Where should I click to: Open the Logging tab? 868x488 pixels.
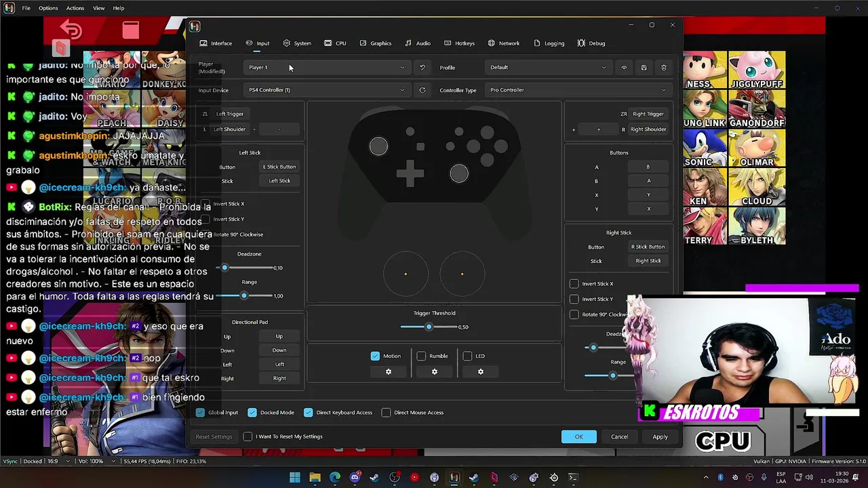tap(549, 43)
